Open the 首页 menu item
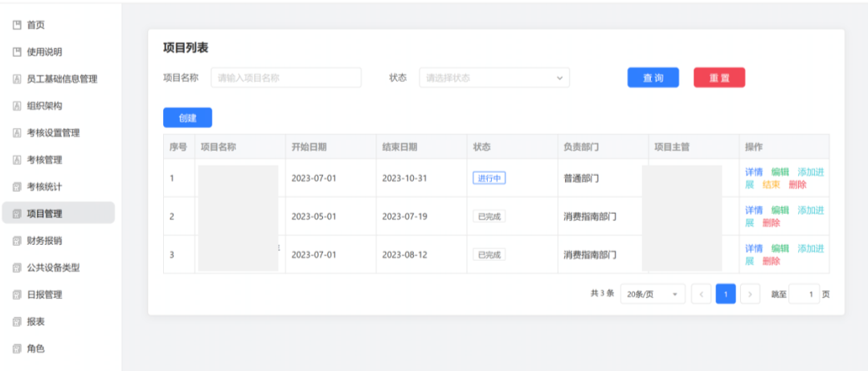The image size is (868, 371). [58, 25]
